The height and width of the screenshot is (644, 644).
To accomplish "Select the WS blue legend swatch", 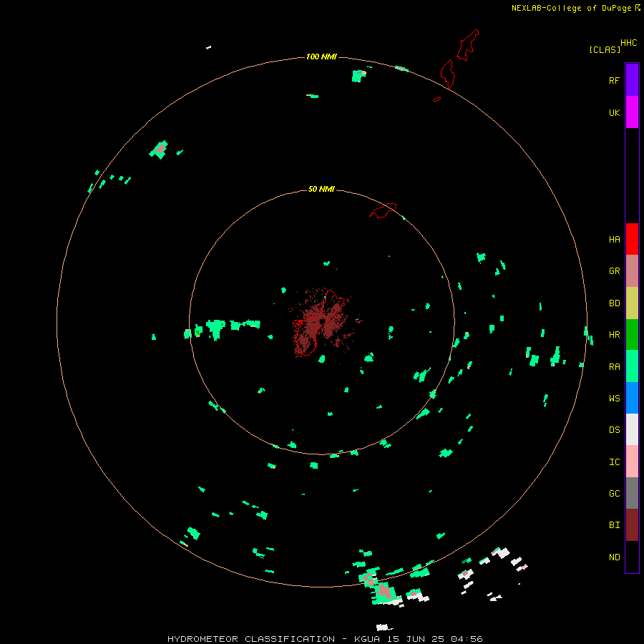I will pos(632,398).
